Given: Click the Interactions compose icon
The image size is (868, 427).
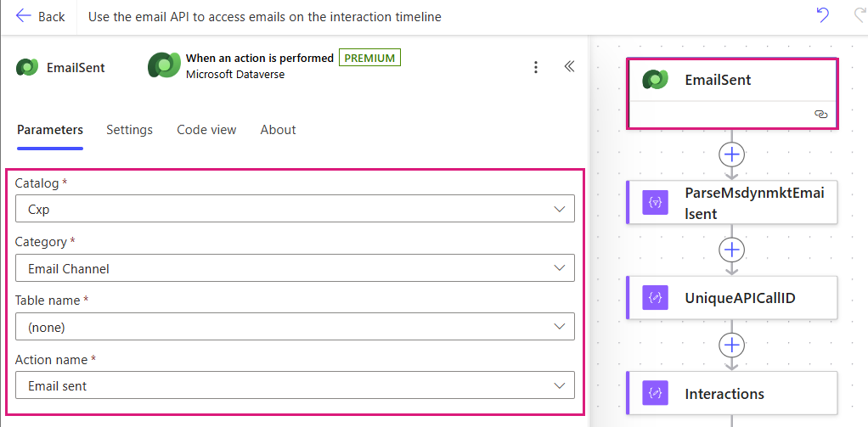Looking at the screenshot, I should coord(656,393).
